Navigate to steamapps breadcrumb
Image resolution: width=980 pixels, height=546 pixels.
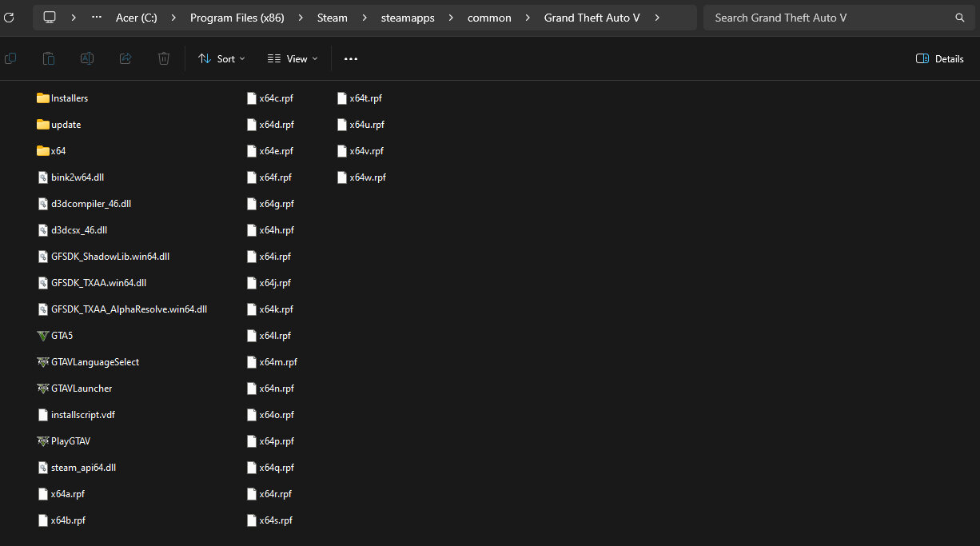[x=408, y=18]
